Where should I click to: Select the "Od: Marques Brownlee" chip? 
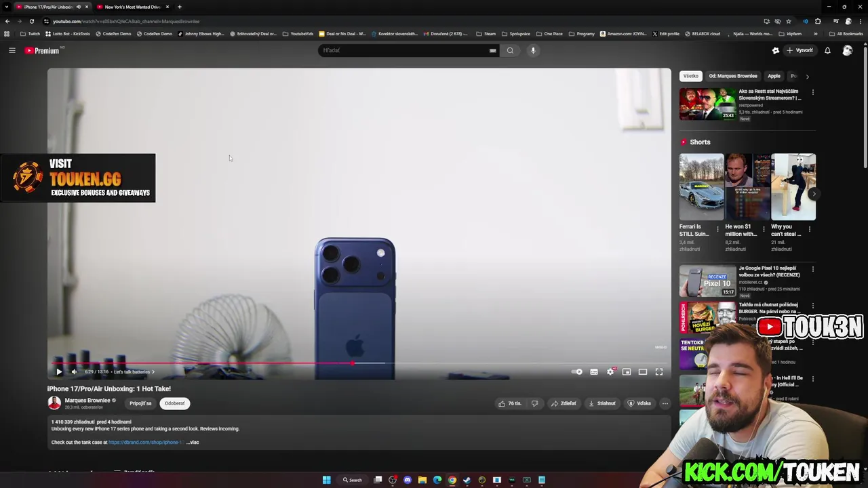[733, 76]
